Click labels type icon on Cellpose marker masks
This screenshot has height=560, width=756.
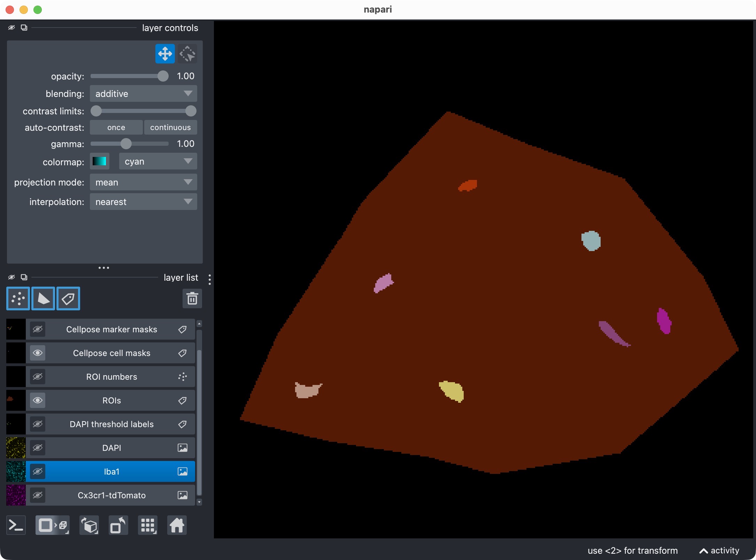click(183, 330)
